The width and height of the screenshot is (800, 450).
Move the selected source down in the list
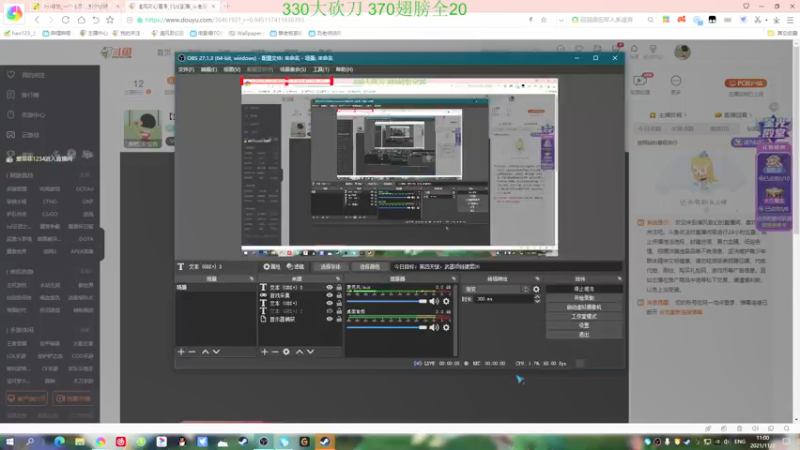(x=310, y=352)
